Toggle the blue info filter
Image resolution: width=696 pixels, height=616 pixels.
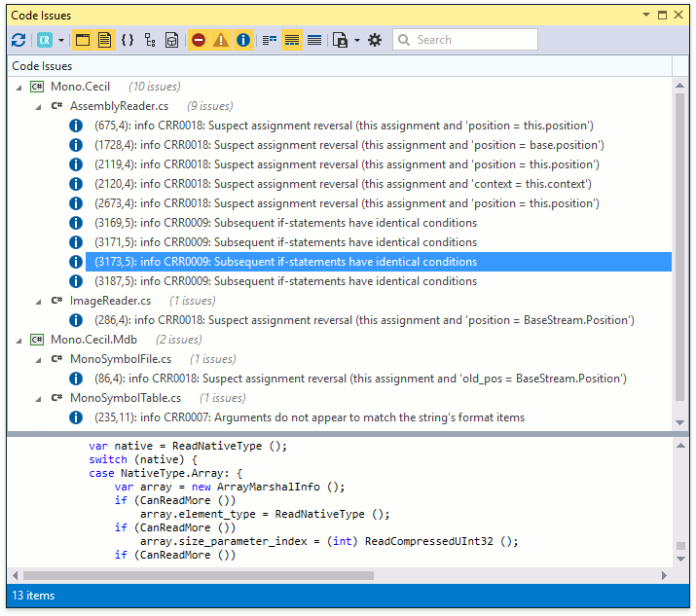coord(243,40)
